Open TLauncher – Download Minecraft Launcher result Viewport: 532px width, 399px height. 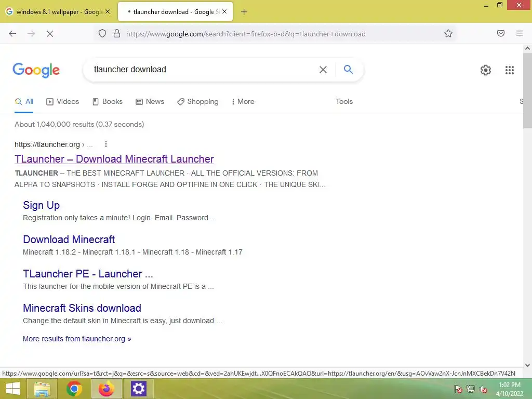click(x=114, y=159)
